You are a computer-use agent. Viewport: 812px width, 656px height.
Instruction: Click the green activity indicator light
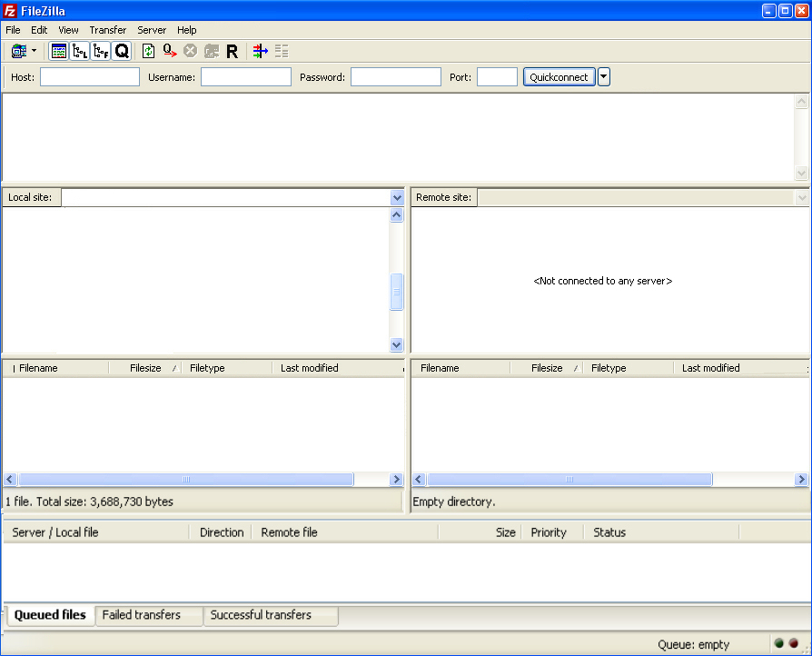click(x=779, y=643)
